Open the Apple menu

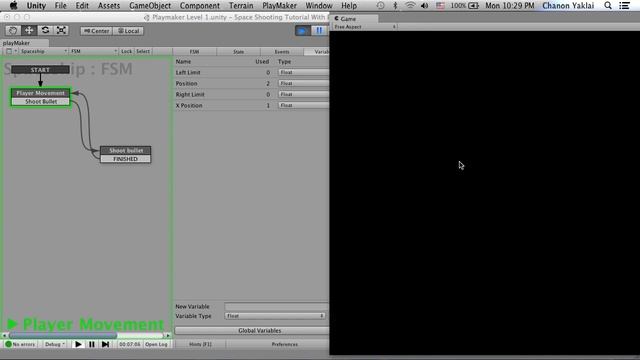point(13,5)
